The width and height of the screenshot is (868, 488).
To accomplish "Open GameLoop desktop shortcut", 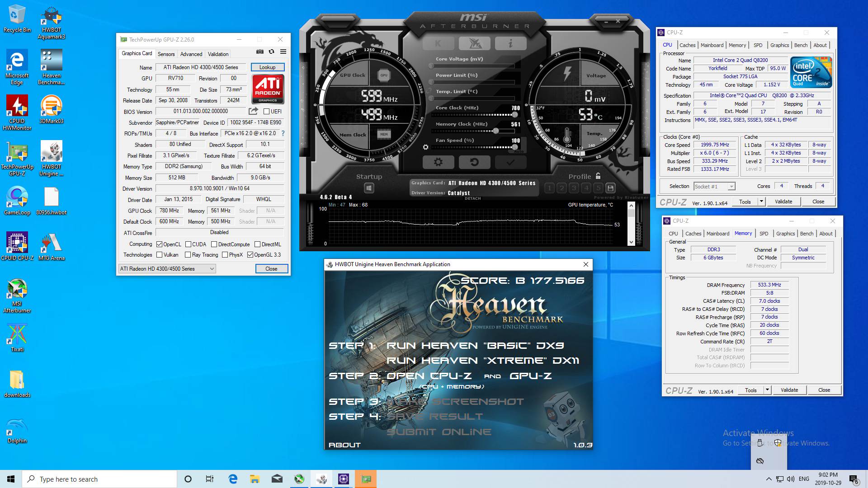I will [17, 201].
